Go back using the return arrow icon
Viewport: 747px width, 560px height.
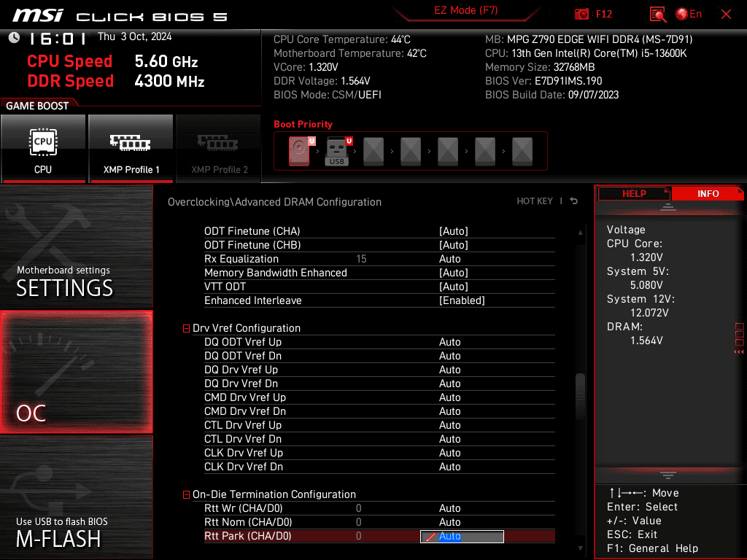pos(573,201)
